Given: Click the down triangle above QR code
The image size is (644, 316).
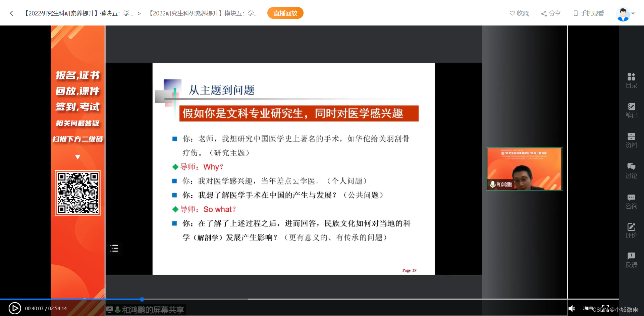Looking at the screenshot, I should 77,157.
